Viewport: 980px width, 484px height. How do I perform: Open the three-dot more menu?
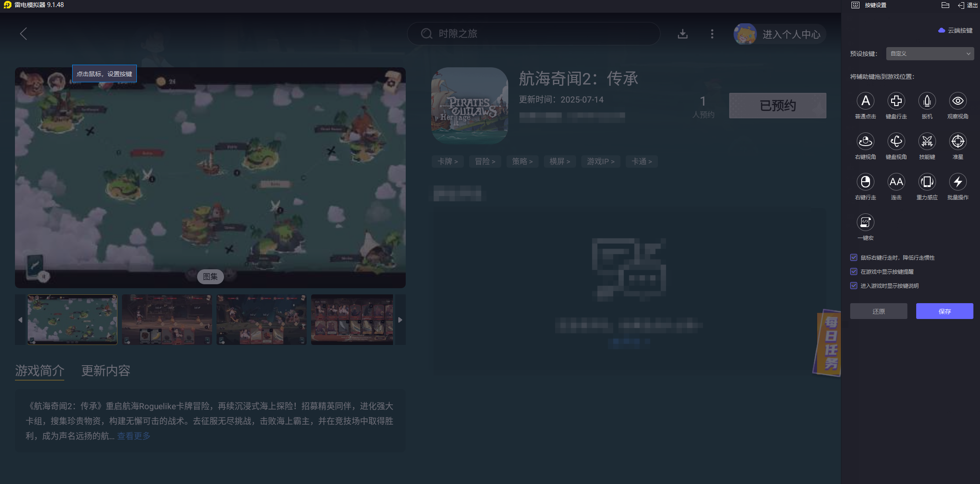[x=712, y=34]
